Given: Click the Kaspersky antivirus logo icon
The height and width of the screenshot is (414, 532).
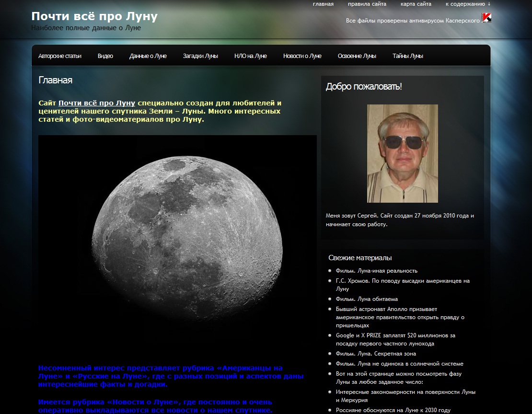Looking at the screenshot, I should [486, 18].
